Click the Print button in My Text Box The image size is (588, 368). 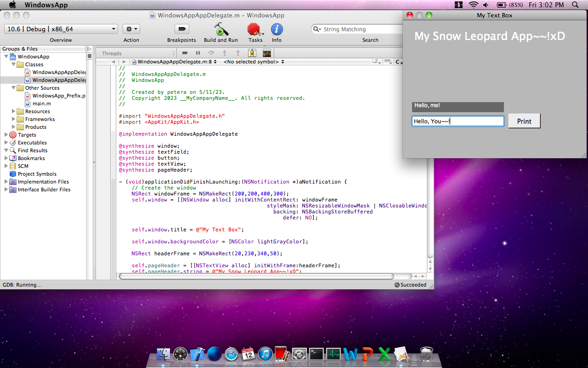(x=524, y=121)
